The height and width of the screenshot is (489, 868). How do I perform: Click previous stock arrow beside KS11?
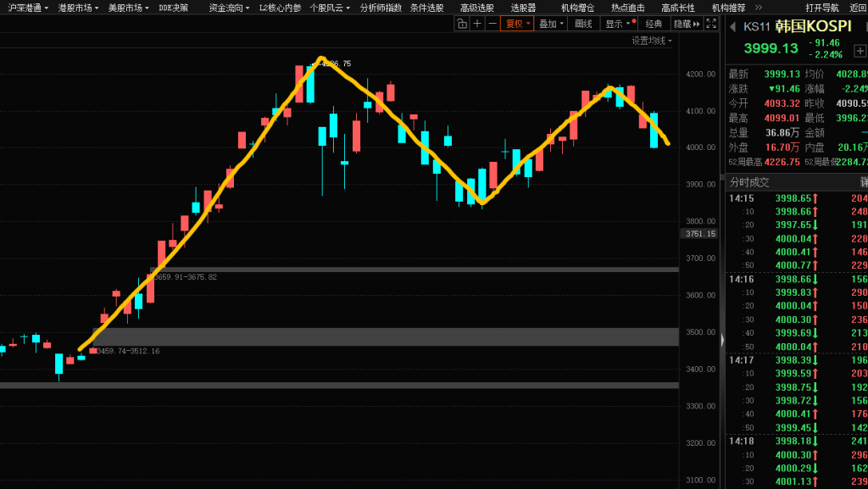[x=732, y=26]
